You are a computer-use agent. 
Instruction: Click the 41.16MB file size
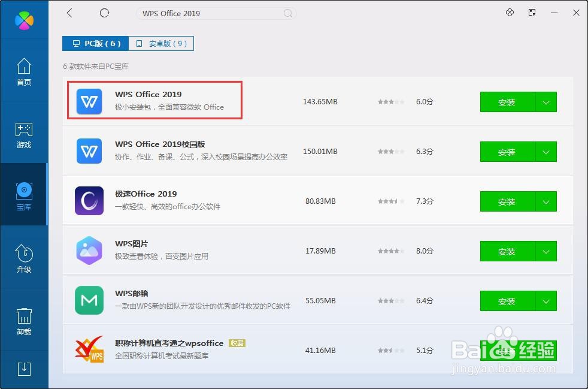click(x=320, y=350)
